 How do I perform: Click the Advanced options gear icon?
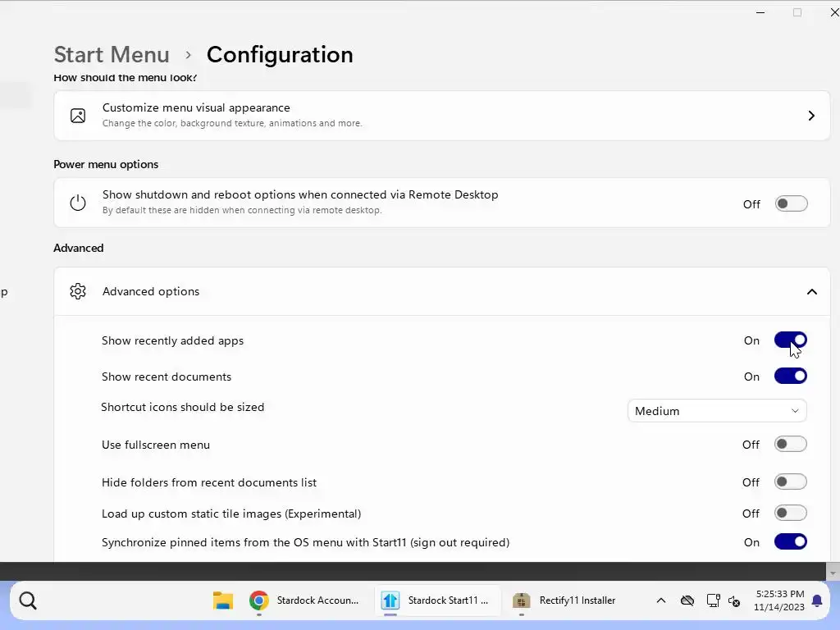[x=78, y=291]
